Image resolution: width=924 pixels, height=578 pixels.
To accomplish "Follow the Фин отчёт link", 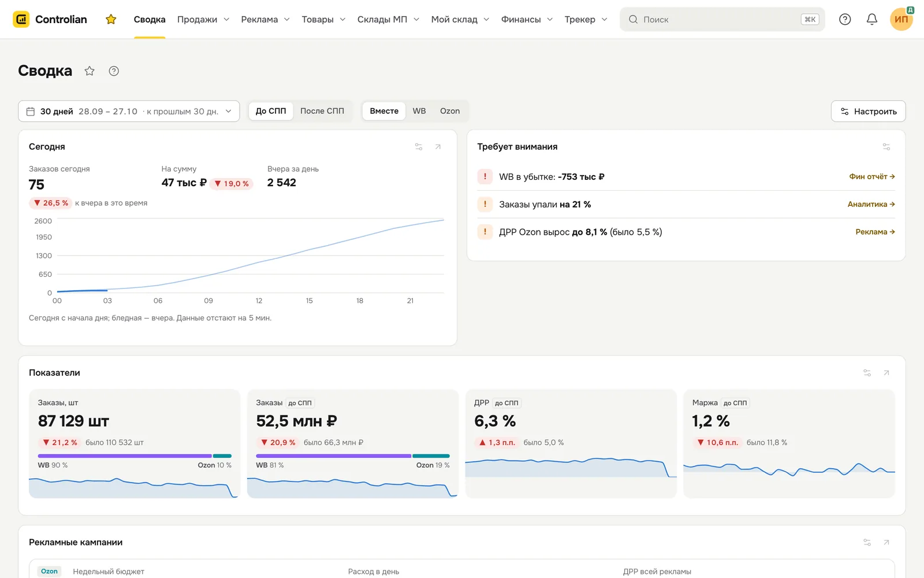I will [x=872, y=176].
